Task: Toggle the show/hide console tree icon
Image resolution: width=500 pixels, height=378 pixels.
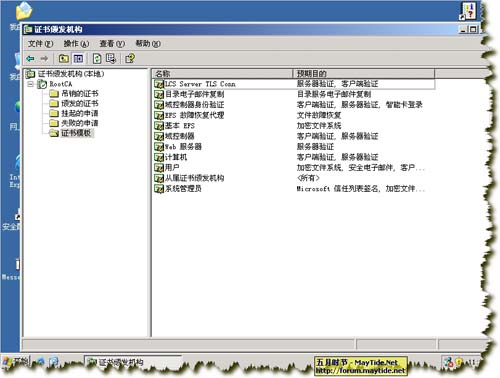Action: click(x=78, y=59)
